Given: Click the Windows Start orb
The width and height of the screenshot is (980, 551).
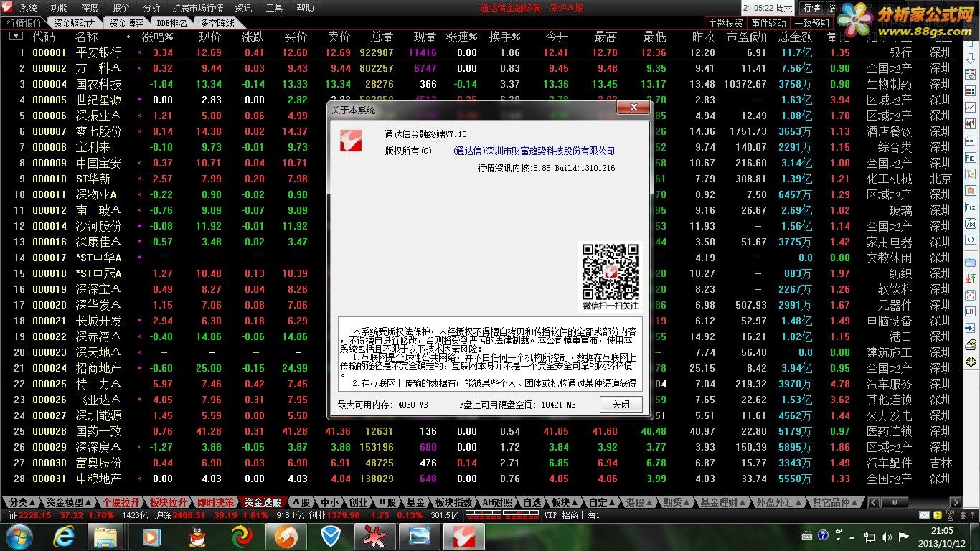Looking at the screenshot, I should (19, 536).
